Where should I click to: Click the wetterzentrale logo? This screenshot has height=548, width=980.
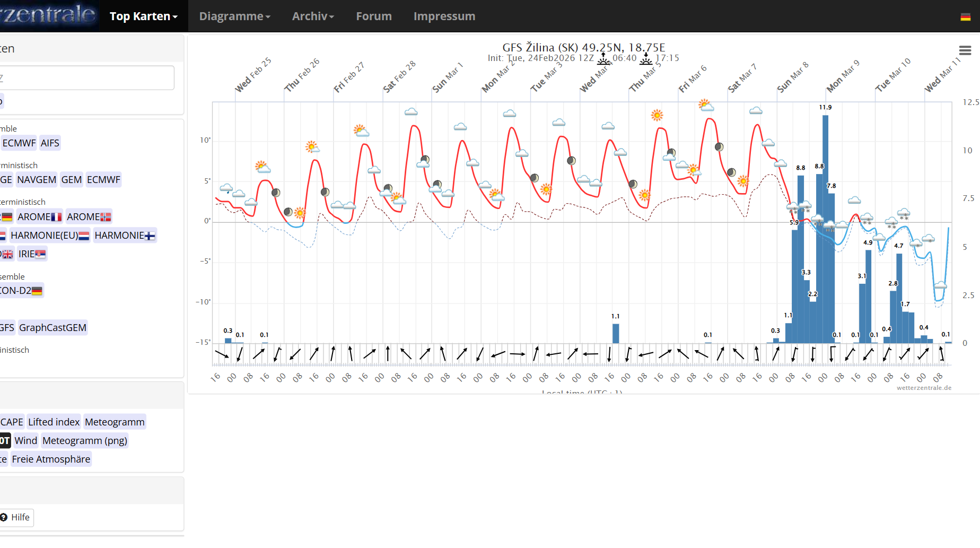tap(48, 15)
